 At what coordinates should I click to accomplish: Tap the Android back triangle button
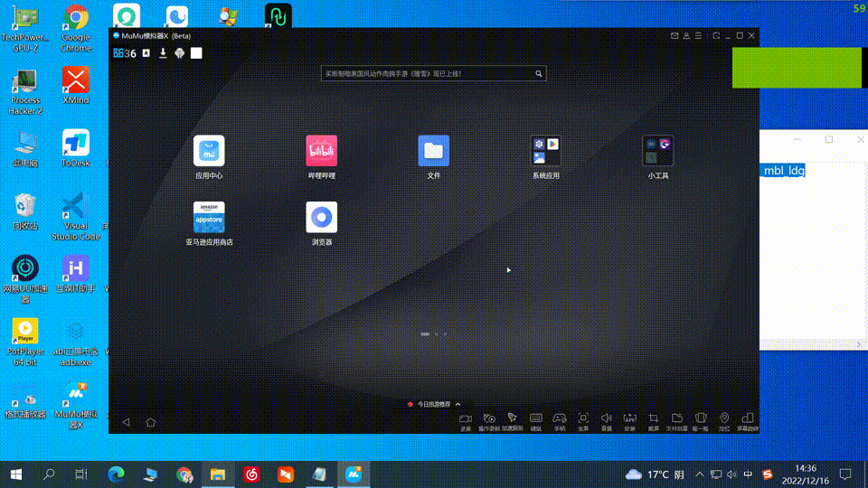[x=127, y=422]
